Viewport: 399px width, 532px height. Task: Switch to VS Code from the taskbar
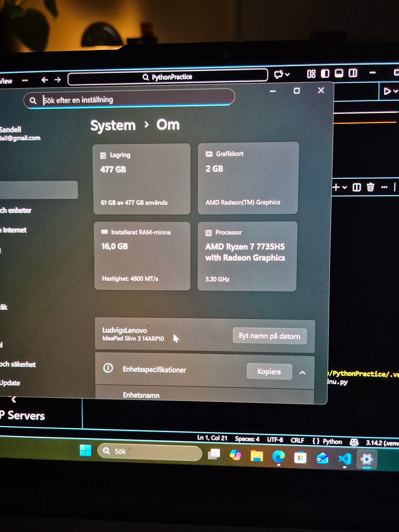click(x=344, y=459)
